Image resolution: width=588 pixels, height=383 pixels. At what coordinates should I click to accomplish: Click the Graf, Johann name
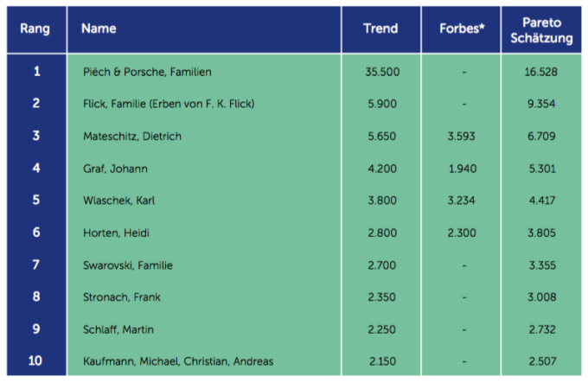(115, 169)
